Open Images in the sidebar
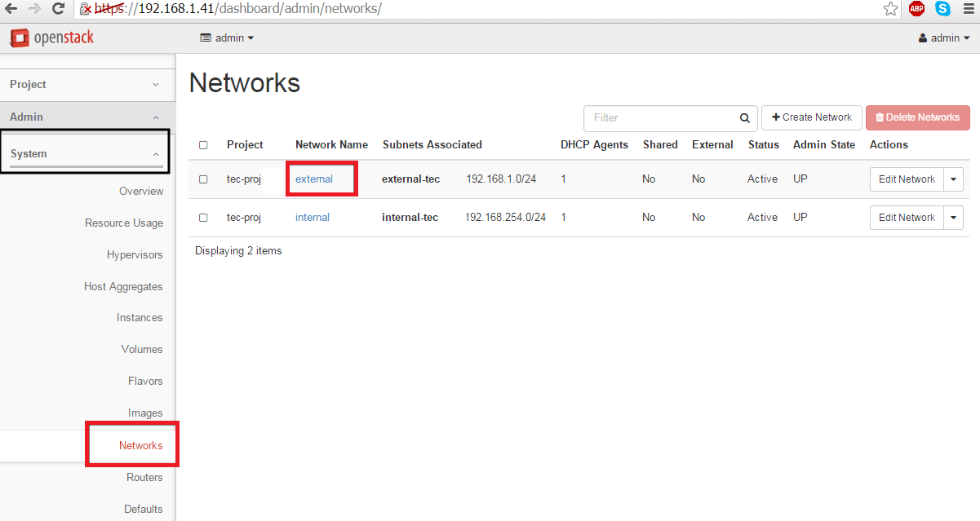 145,413
